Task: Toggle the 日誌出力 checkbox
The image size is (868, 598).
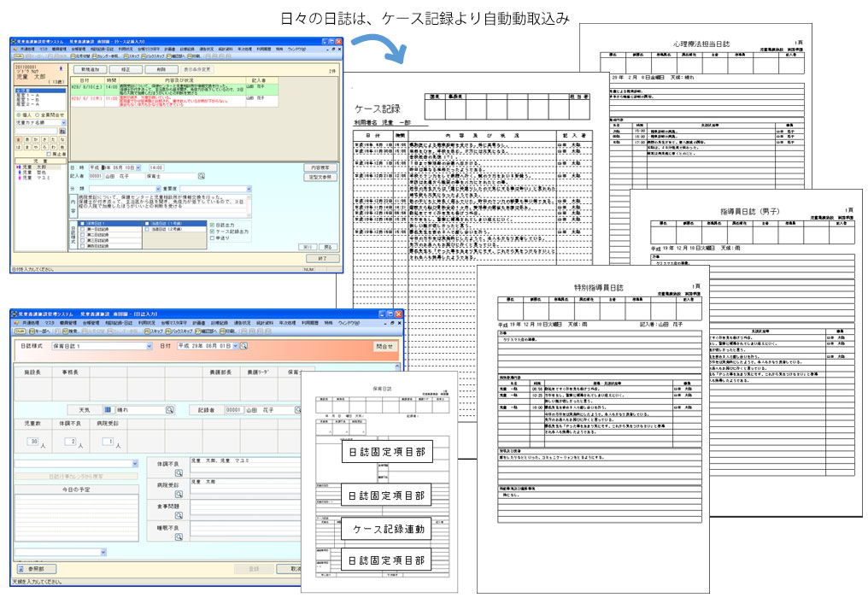Action: point(213,225)
